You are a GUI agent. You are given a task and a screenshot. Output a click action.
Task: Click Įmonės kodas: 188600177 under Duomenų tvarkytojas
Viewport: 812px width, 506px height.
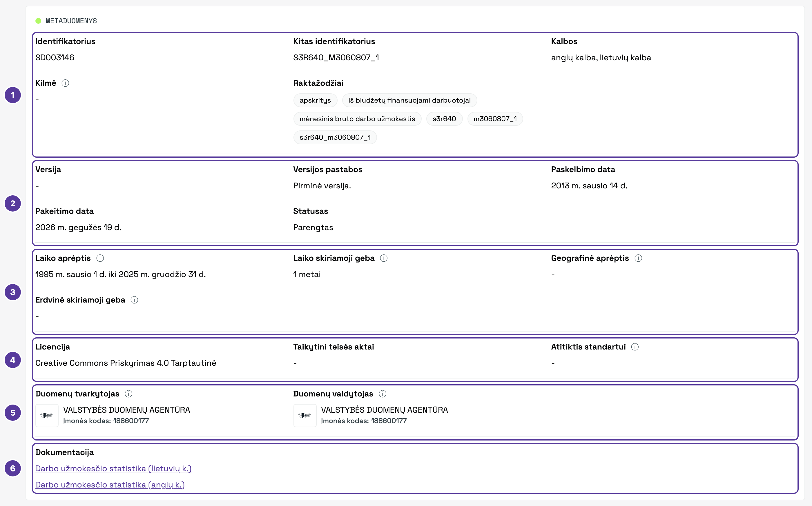(106, 421)
